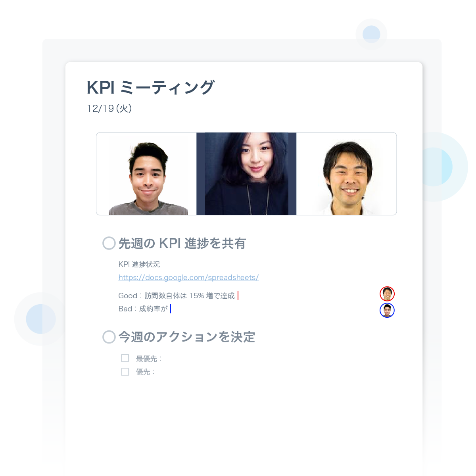Image resolution: width=476 pixels, height=476 pixels.
Task: Click the Bad：成約率が line
Action: 143,309
